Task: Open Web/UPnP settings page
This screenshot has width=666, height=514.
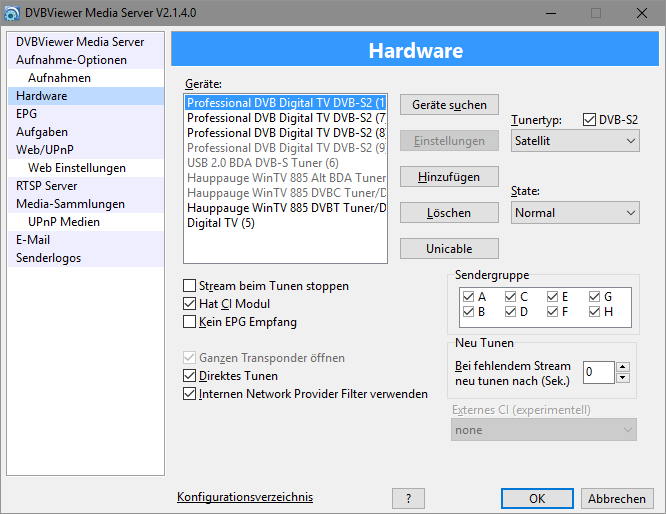Action: [x=86, y=150]
